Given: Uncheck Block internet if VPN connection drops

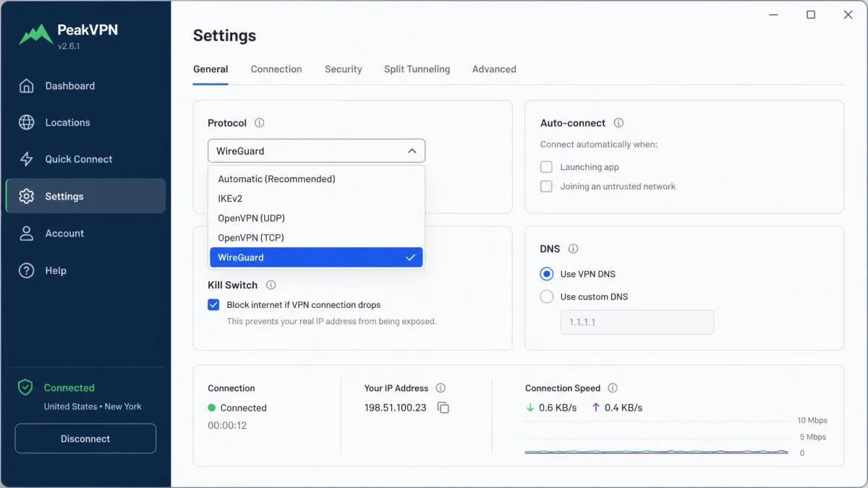Looking at the screenshot, I should tap(213, 305).
